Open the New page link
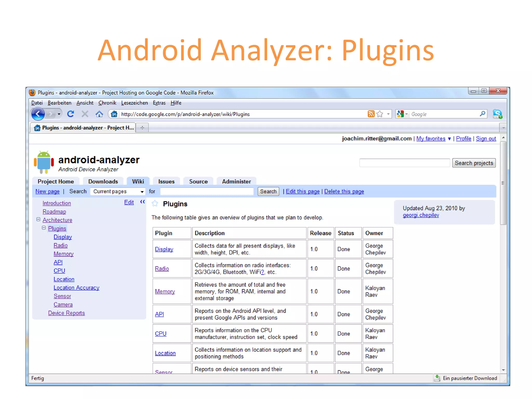Screen dimensions: 532x399 48,191
